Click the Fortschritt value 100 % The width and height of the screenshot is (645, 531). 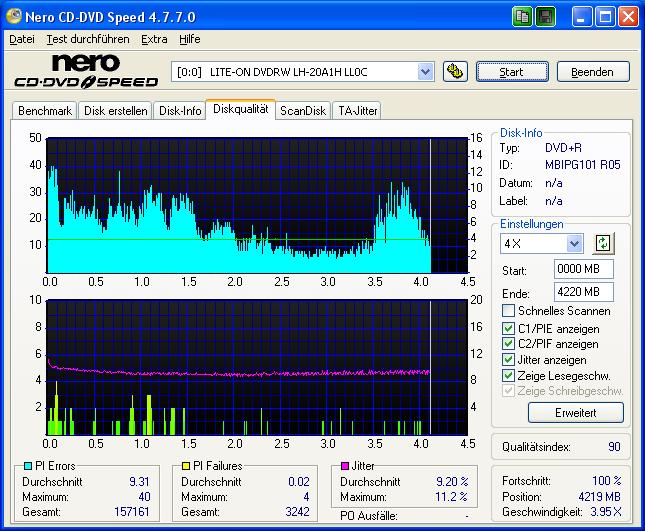pos(607,480)
